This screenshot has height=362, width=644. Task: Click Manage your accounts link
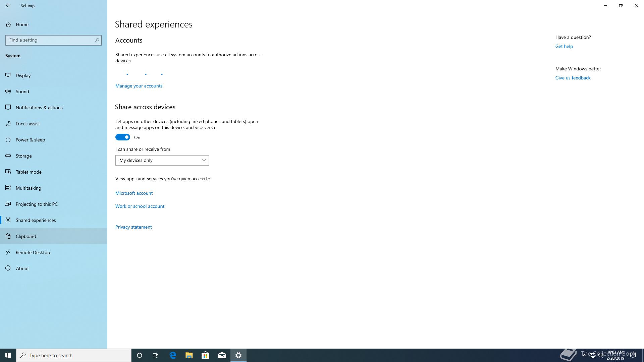(x=139, y=86)
